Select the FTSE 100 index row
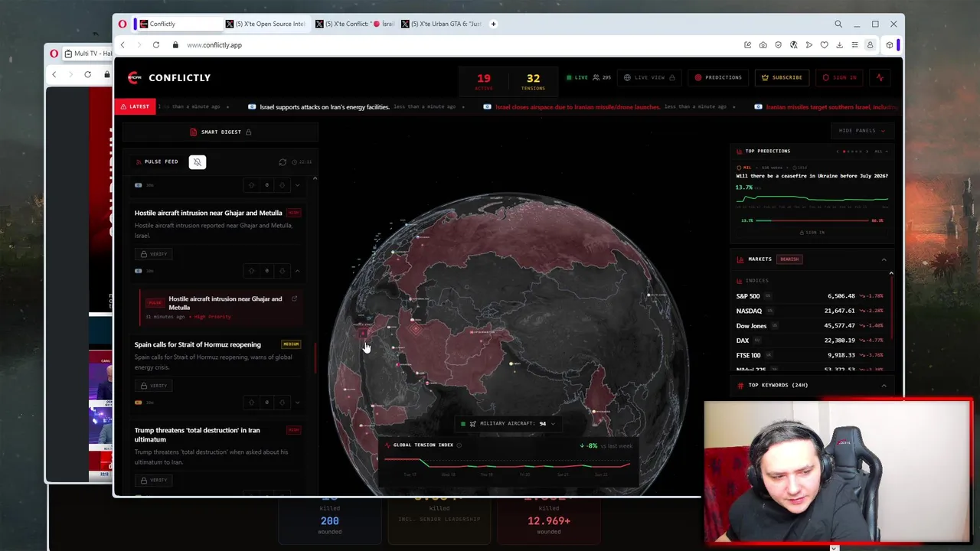 pos(810,355)
